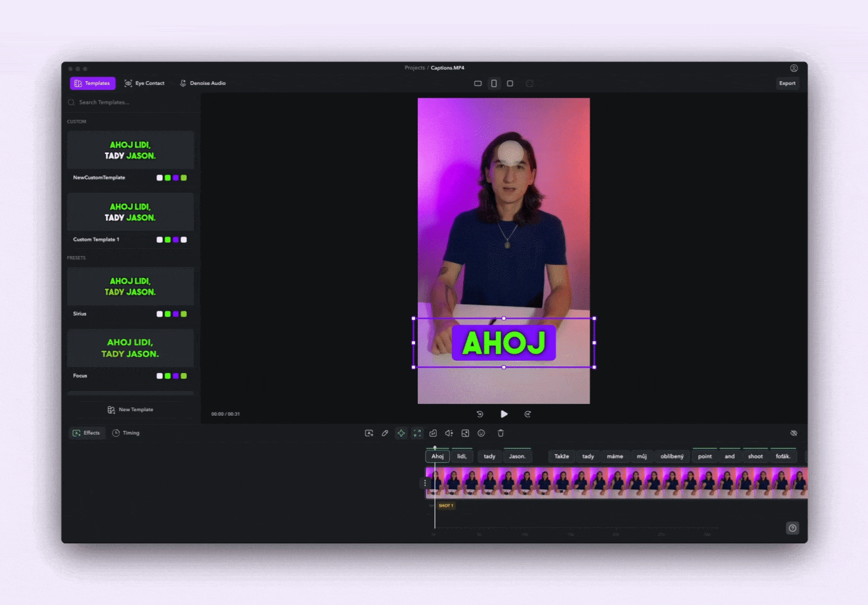Select the 'můj' word chip
This screenshot has width=868, height=605.
click(642, 457)
